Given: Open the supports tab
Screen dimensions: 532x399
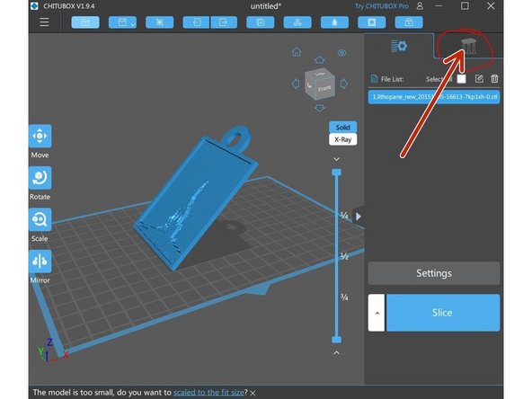Looking at the screenshot, I should pos(469,47).
